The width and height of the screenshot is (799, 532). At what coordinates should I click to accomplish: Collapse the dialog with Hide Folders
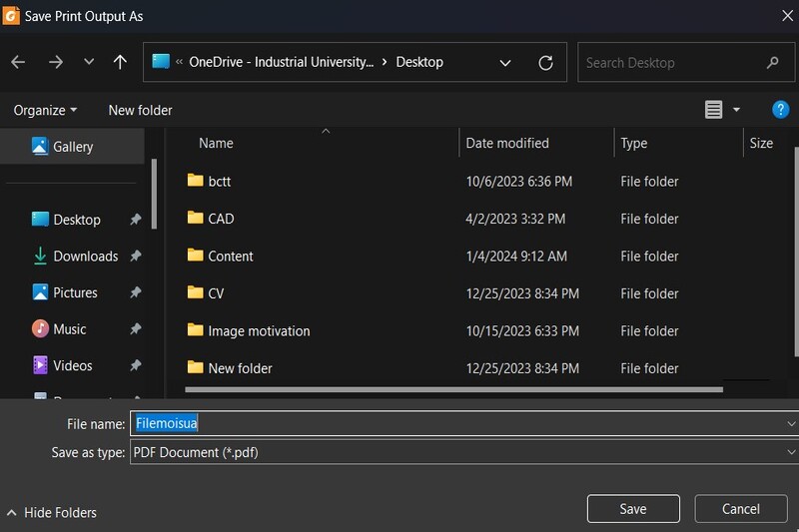52,512
